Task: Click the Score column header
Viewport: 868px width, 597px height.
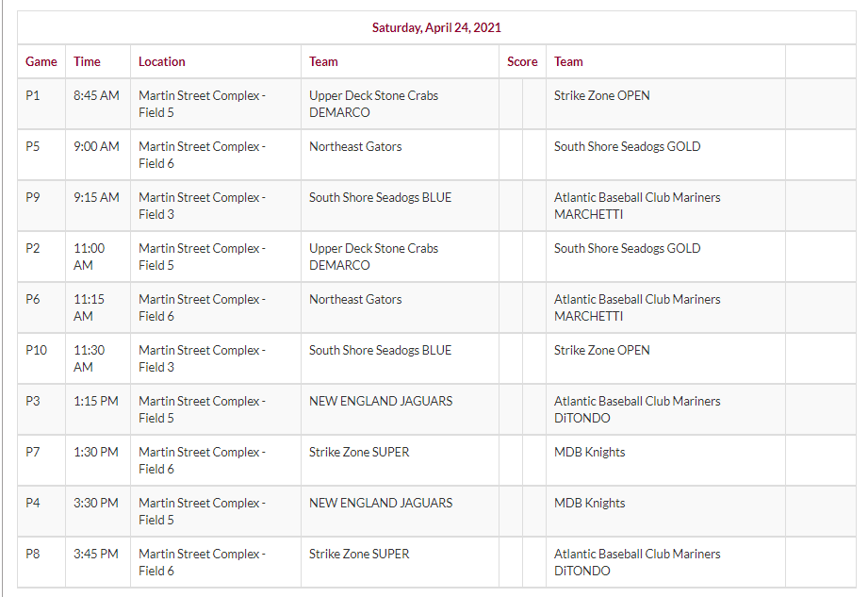Action: 522,61
